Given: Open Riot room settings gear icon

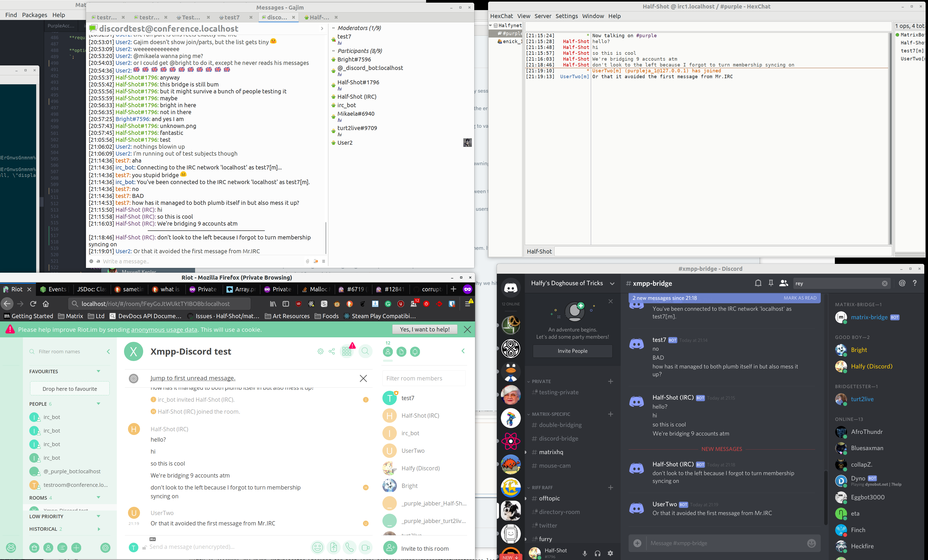Looking at the screenshot, I should point(320,351).
